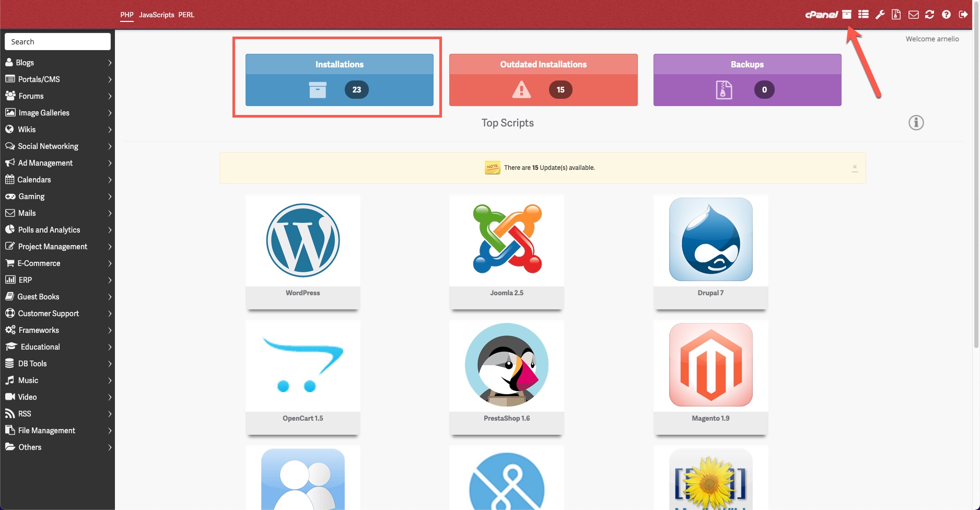The height and width of the screenshot is (510, 980).
Task: Click the info icon beside Top Scripts
Action: (916, 123)
